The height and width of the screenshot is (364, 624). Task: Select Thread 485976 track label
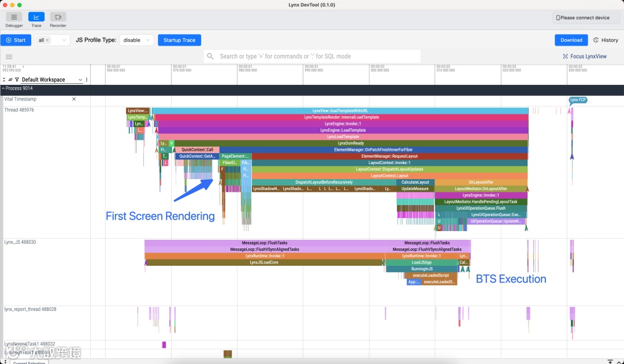pyautogui.click(x=19, y=110)
